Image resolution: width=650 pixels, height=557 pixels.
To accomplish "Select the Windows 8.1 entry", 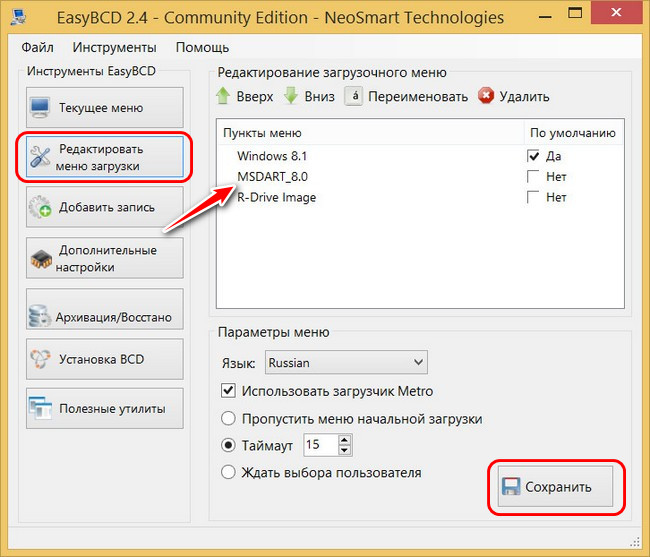I will [x=272, y=156].
